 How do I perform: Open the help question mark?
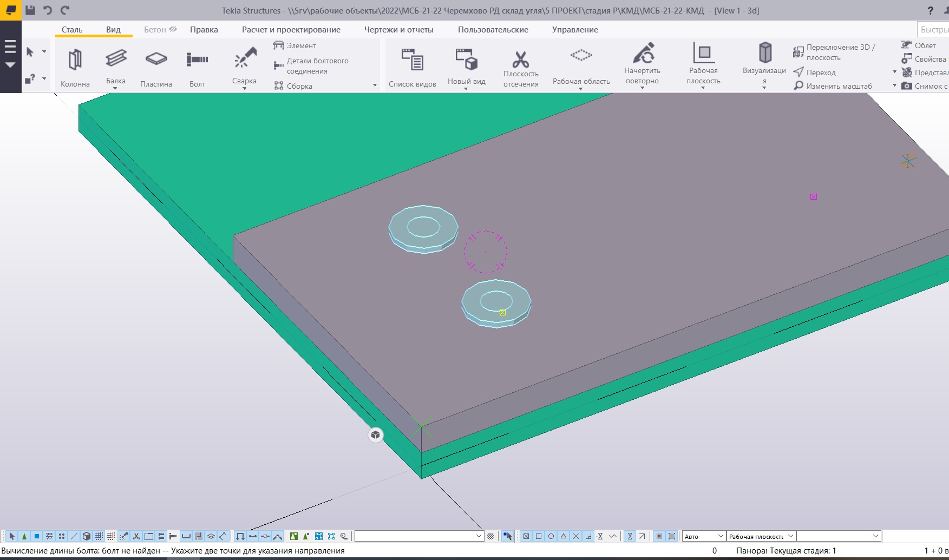tap(931, 10)
